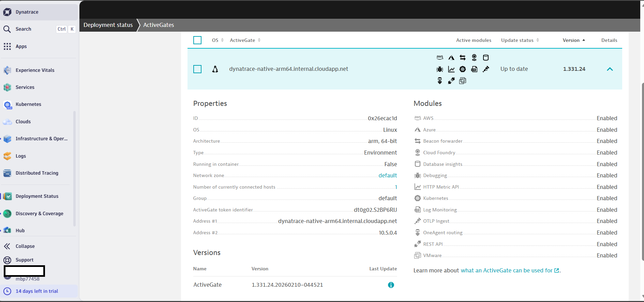
Task: Click the ActiveGates breadcrumb
Action: [x=159, y=25]
